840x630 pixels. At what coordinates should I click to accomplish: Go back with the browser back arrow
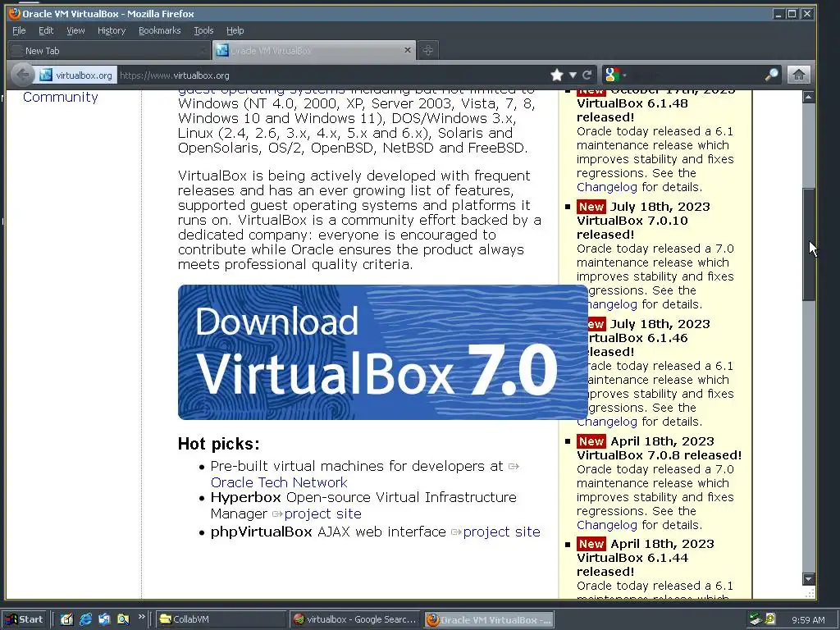pyautogui.click(x=22, y=75)
